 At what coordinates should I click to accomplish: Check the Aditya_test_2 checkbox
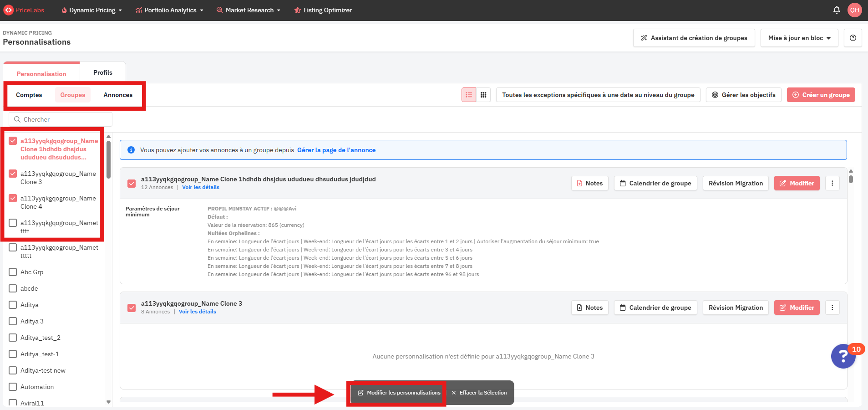point(13,338)
